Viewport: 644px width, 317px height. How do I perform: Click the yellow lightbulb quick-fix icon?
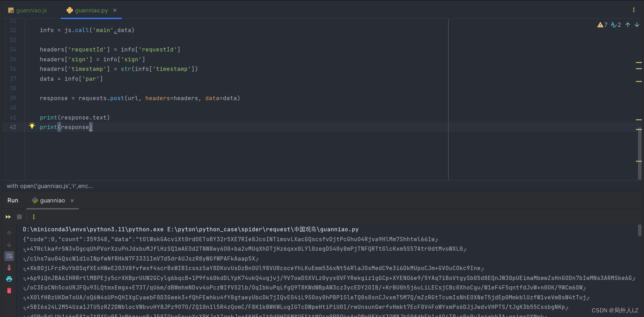pos(32,126)
